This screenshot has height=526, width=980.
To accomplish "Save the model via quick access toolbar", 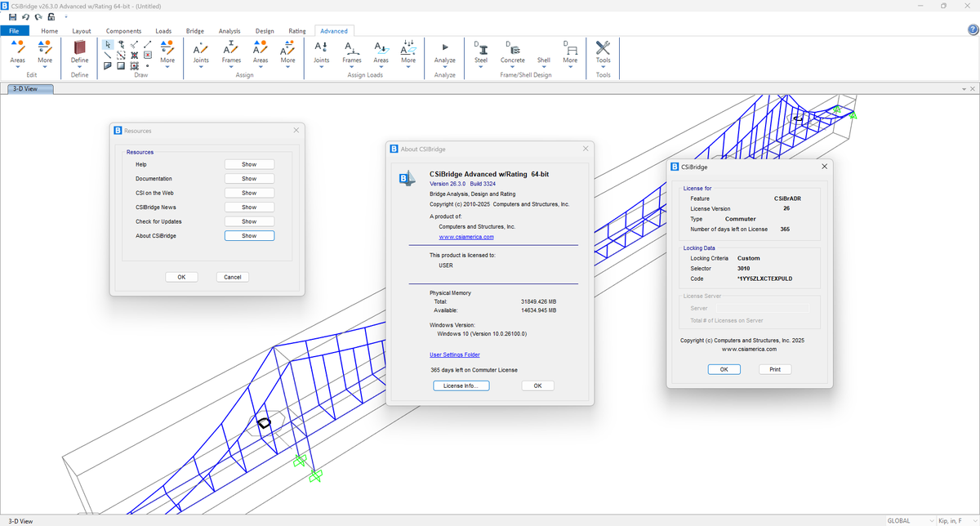I will point(12,17).
